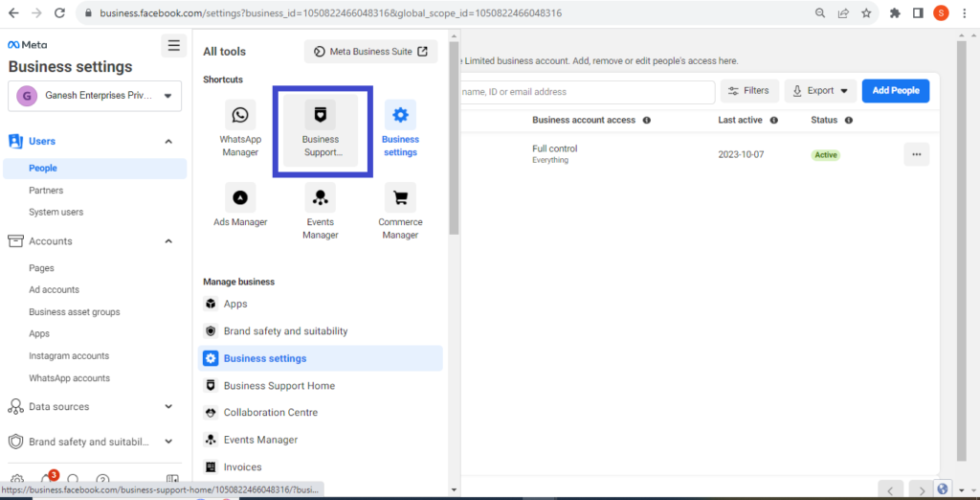Open the Export dropdown
The width and height of the screenshot is (980, 500).
820,91
